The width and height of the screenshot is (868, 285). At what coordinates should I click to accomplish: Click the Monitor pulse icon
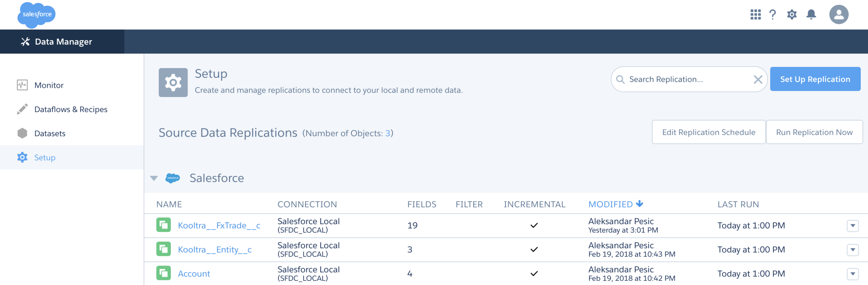22,85
